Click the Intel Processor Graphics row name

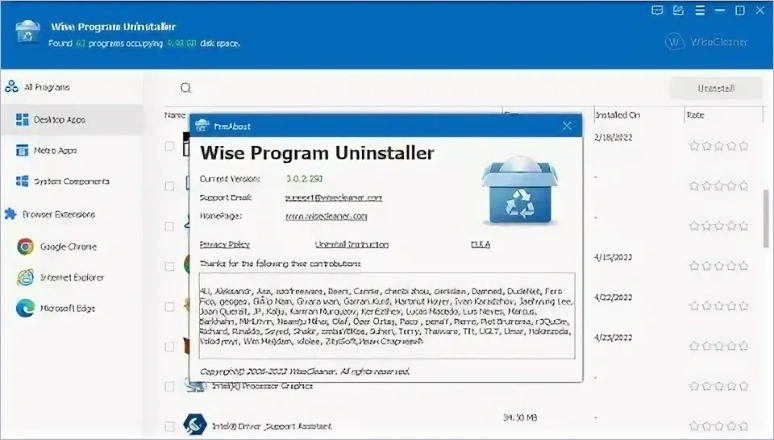(262, 386)
